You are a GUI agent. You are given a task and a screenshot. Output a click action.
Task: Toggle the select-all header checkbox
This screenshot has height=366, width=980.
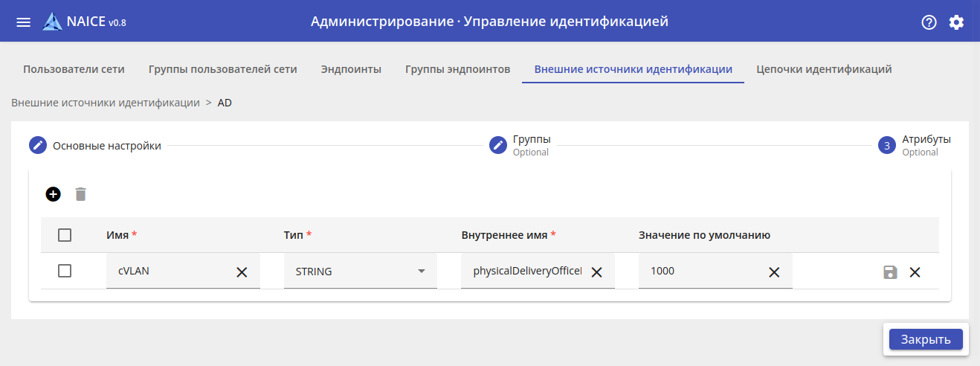(65, 235)
